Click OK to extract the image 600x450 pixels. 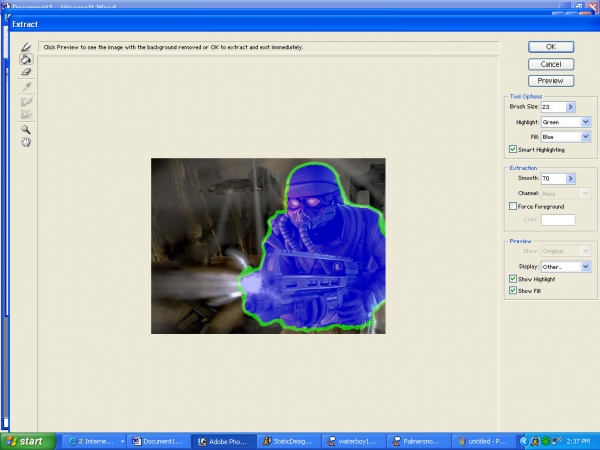click(551, 47)
